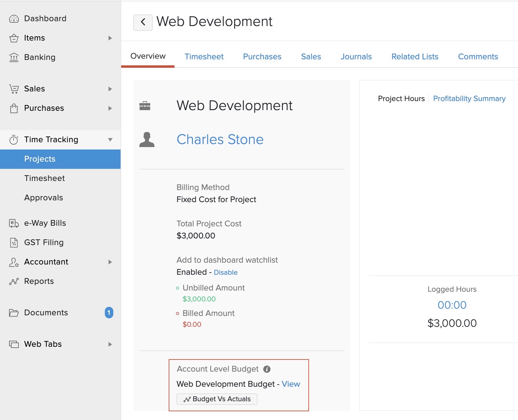
Task: Switch to the Timesheet tab
Action: 204,57
